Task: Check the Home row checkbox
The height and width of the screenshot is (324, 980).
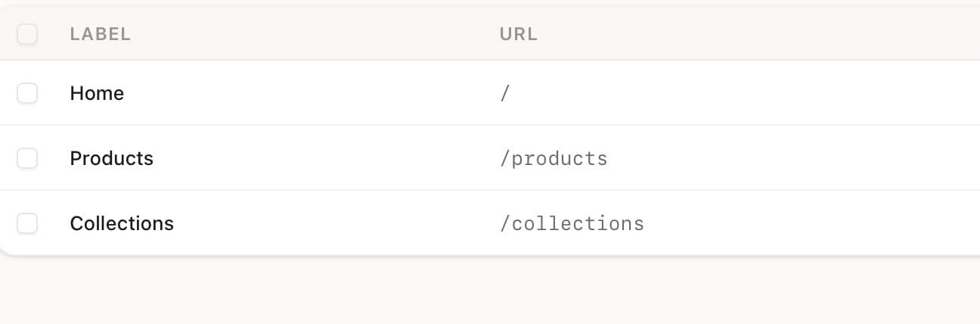Action: click(x=27, y=93)
